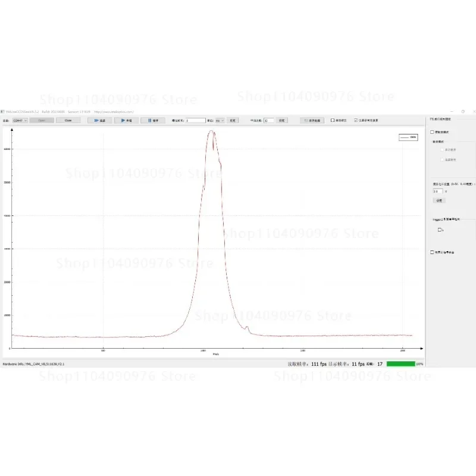
Task: Focus the exposure time input field
Action: pos(195,121)
